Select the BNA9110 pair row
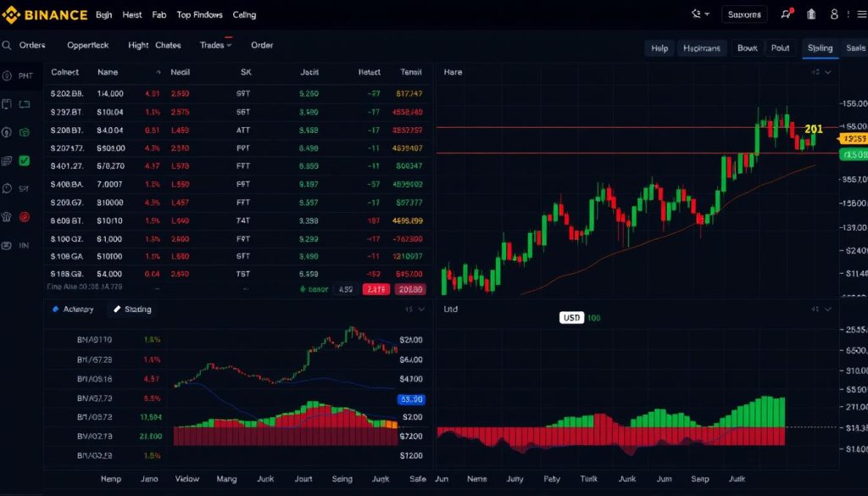 click(119, 340)
